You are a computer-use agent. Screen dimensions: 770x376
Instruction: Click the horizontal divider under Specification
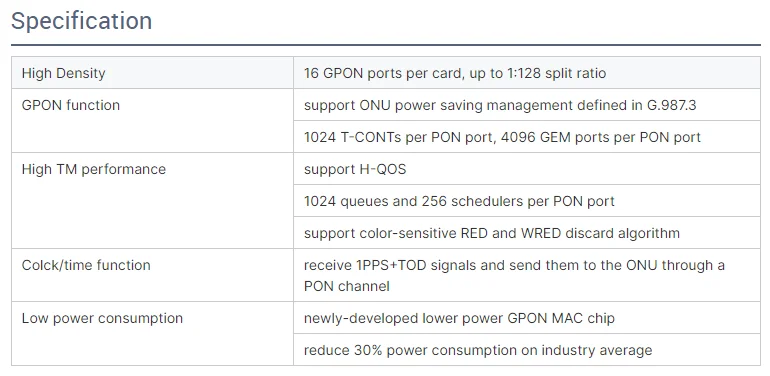pyautogui.click(x=385, y=45)
